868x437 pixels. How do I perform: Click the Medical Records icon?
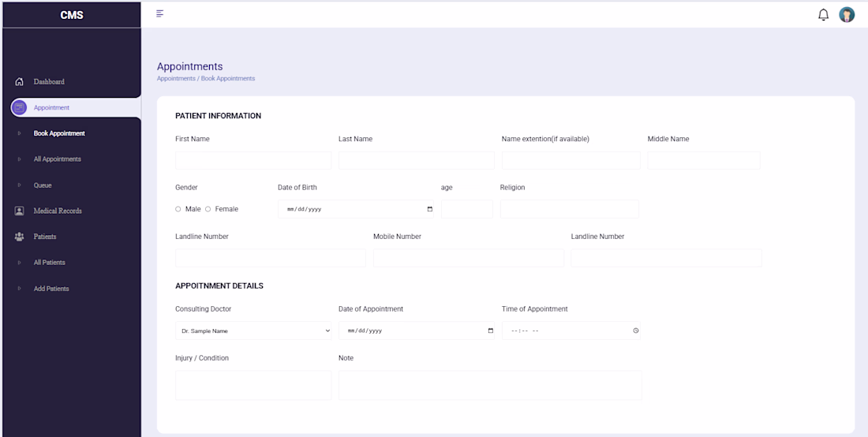click(20, 211)
